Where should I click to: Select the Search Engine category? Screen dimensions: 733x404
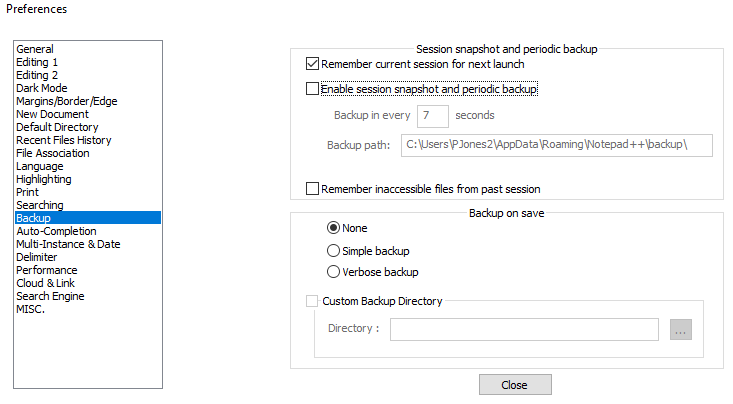pos(50,296)
